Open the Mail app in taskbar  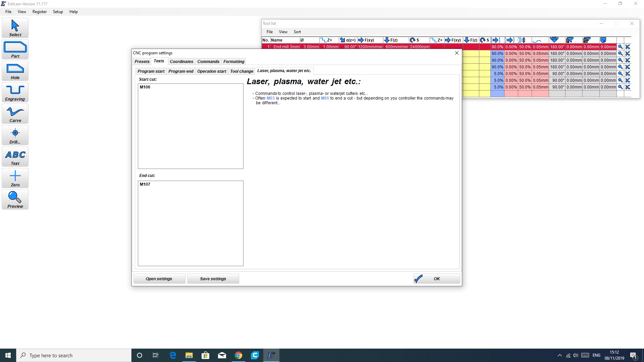click(x=222, y=355)
